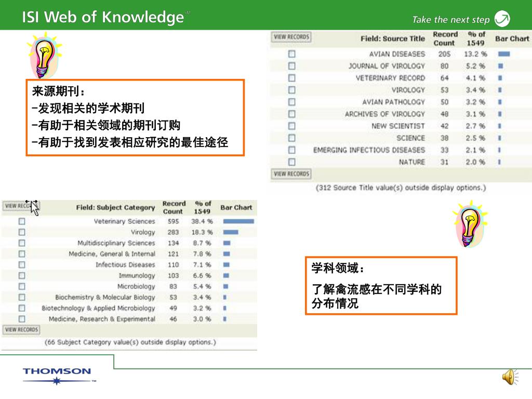This screenshot has height=399, width=532.
Task: Click the bottom VIEW RECORDS button in Source Title table
Action: [x=291, y=174]
